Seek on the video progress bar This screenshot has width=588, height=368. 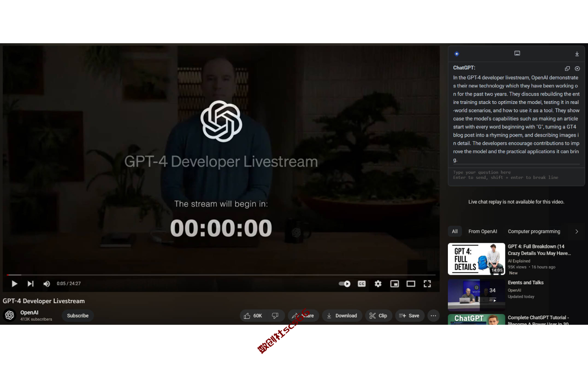[x=221, y=275]
